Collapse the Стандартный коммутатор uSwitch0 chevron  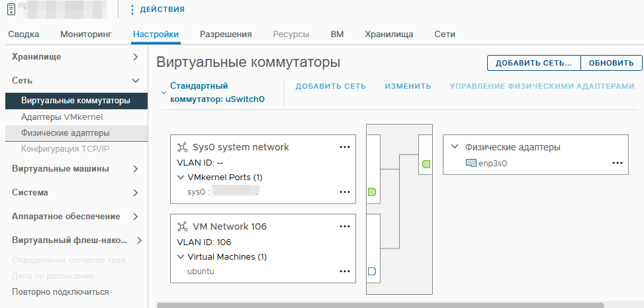(x=164, y=93)
